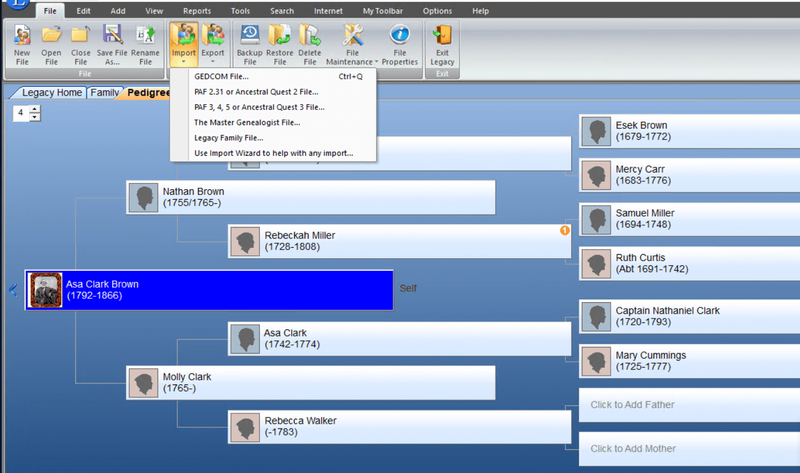Select the File ribbon tab
Viewport: 800px width, 473px height.
(50, 11)
